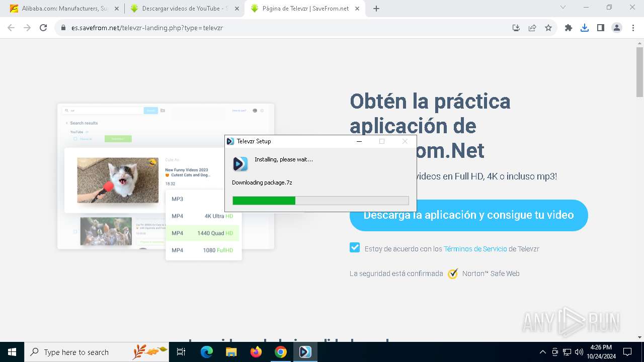
Task: Open the Términos de Servicio link
Action: 475,249
